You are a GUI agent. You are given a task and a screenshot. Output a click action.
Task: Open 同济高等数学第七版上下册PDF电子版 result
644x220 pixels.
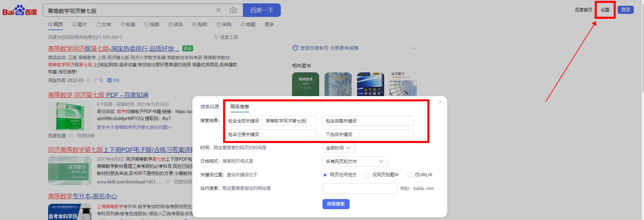pos(120,150)
